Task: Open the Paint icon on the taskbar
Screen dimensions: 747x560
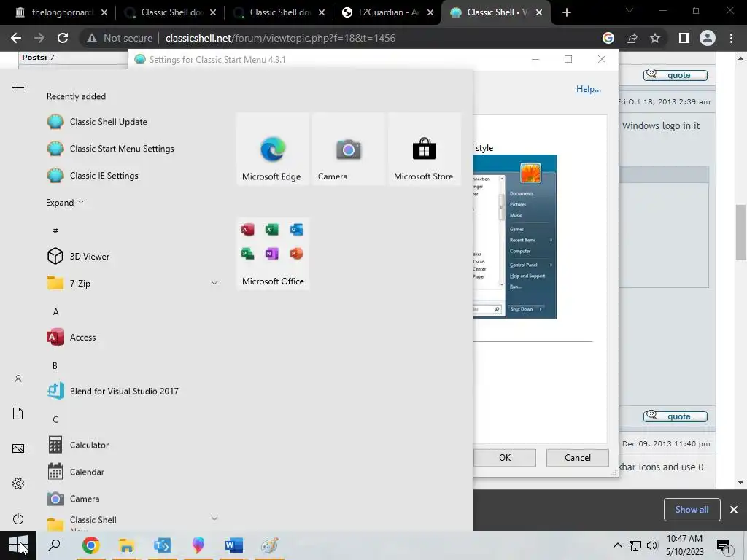Action: pos(270,545)
